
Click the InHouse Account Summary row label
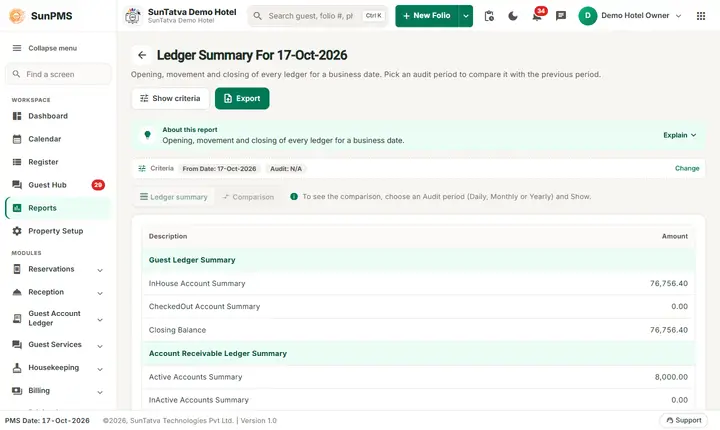(x=197, y=283)
